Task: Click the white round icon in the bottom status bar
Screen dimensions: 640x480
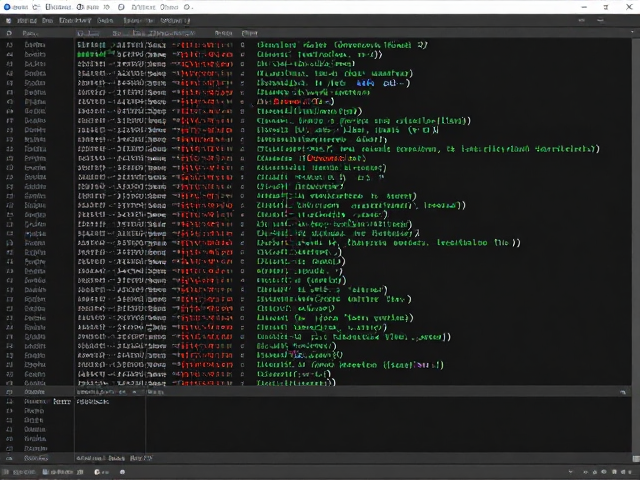Action: pos(122,472)
